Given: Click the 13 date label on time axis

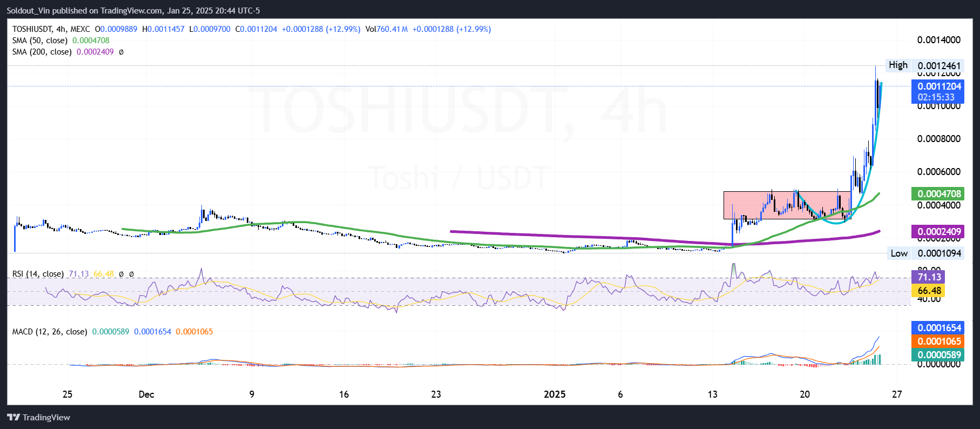Looking at the screenshot, I should [x=713, y=394].
